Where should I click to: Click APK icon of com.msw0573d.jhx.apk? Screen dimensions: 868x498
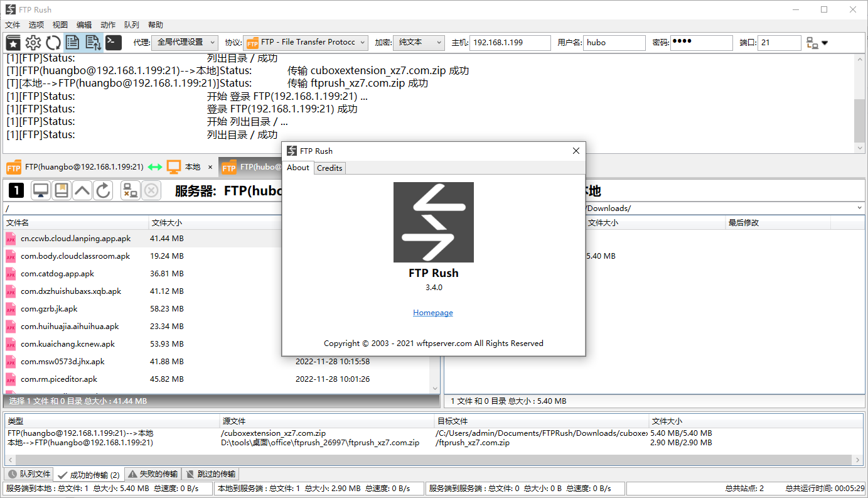coord(11,362)
